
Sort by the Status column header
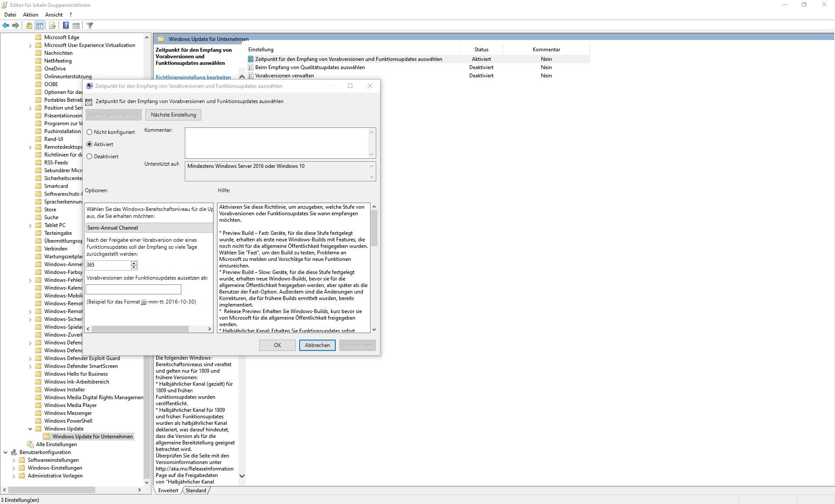[x=481, y=50]
